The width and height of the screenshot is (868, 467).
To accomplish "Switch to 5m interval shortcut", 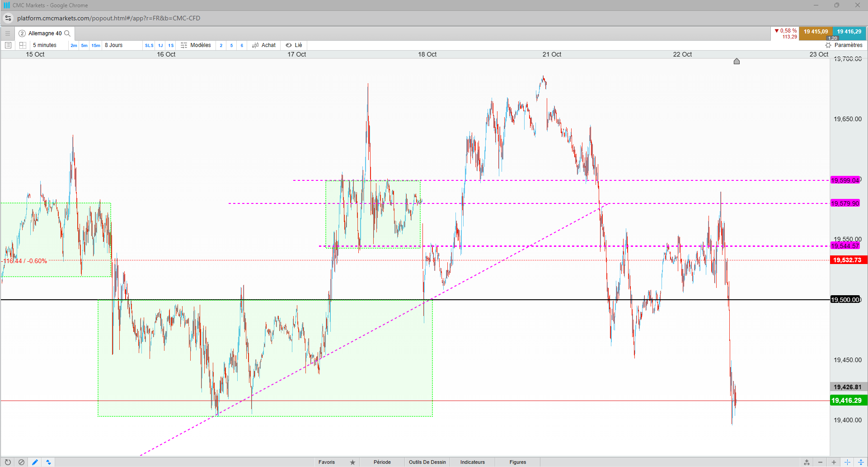I will coord(84,45).
